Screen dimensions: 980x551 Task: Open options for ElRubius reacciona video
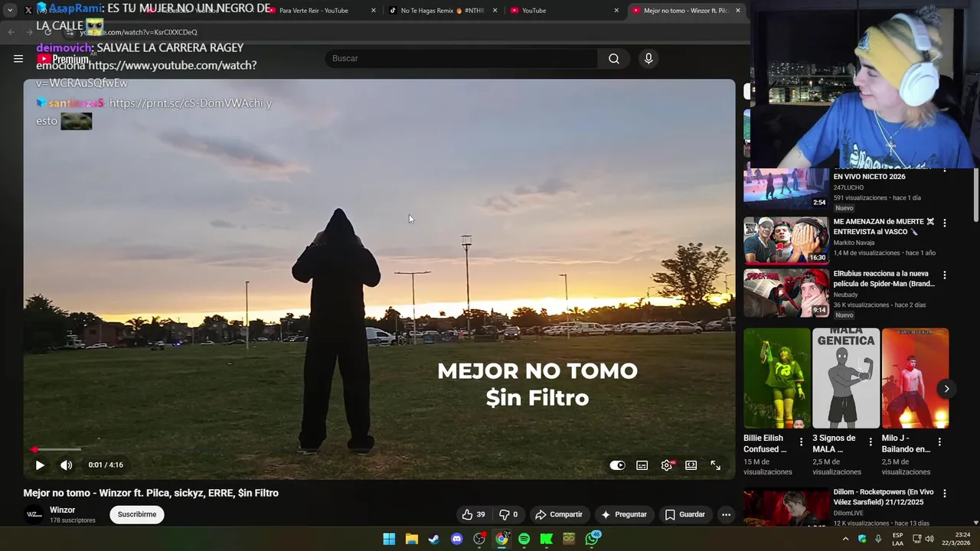944,275
